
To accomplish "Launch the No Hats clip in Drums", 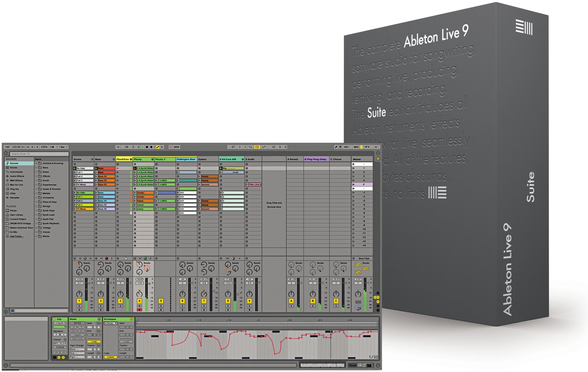I will point(75,168).
